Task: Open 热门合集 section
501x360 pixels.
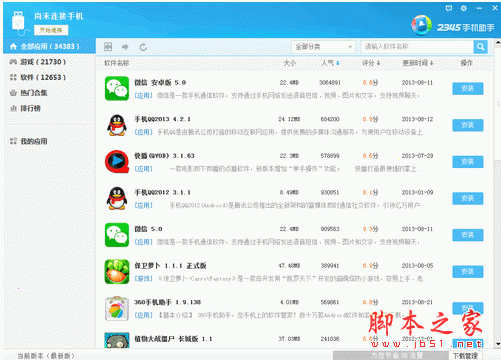Action: (33, 93)
